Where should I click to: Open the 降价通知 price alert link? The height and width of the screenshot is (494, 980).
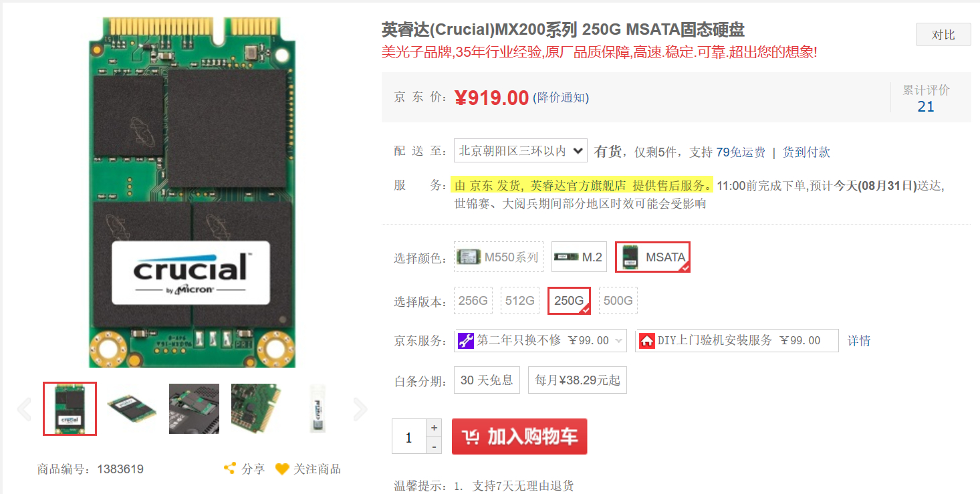point(561,98)
